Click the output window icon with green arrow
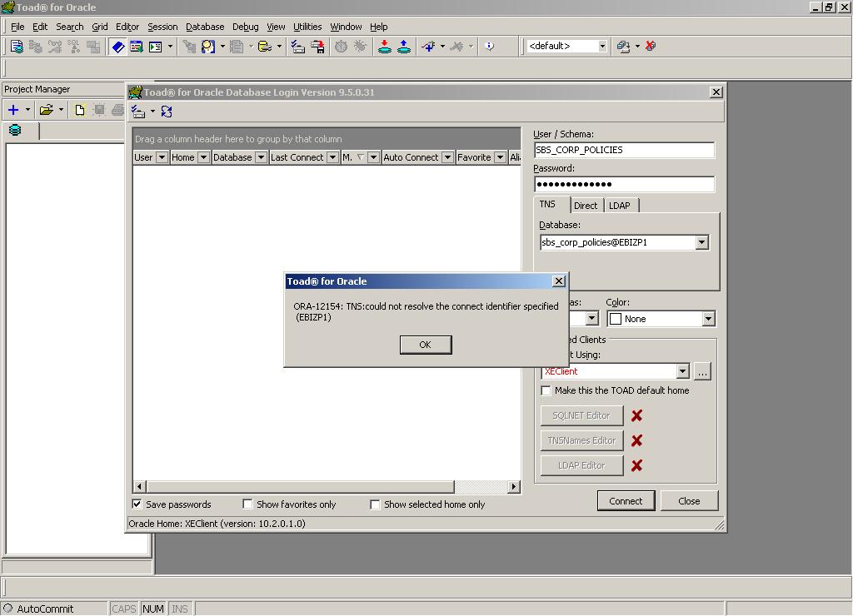The width and height of the screenshot is (853, 616). point(156,47)
